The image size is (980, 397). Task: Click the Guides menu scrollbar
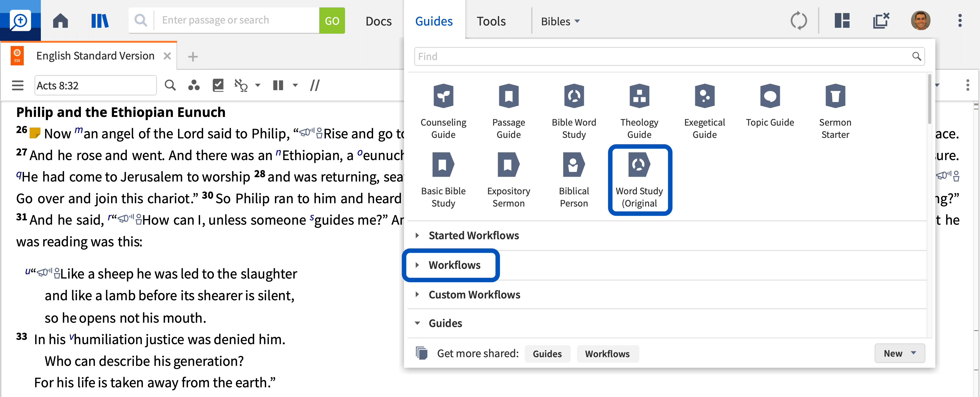tap(930, 99)
